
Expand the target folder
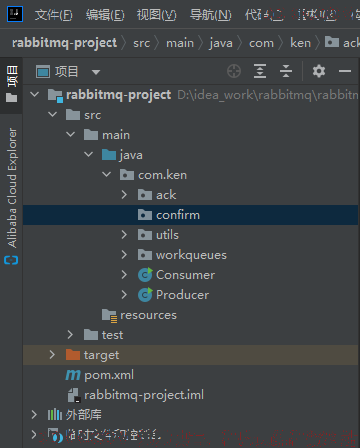click(x=52, y=355)
